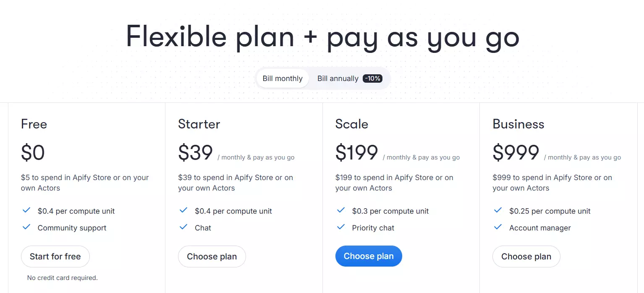Click checkmark next to $0.3 per compute unit
The width and height of the screenshot is (644, 293).
coord(341,210)
